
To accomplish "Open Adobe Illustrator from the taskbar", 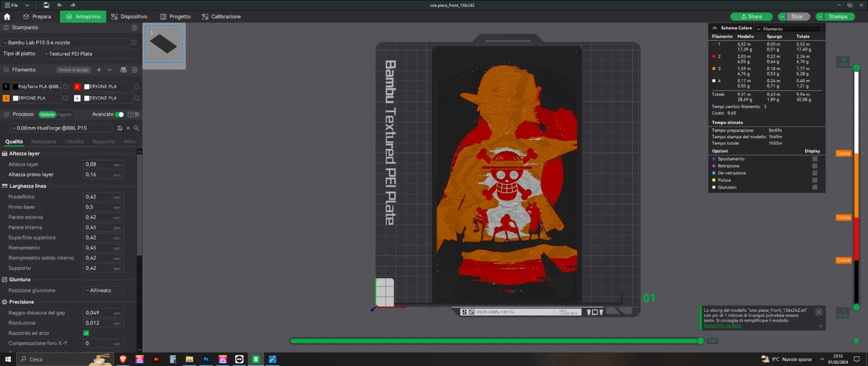I will point(156,359).
